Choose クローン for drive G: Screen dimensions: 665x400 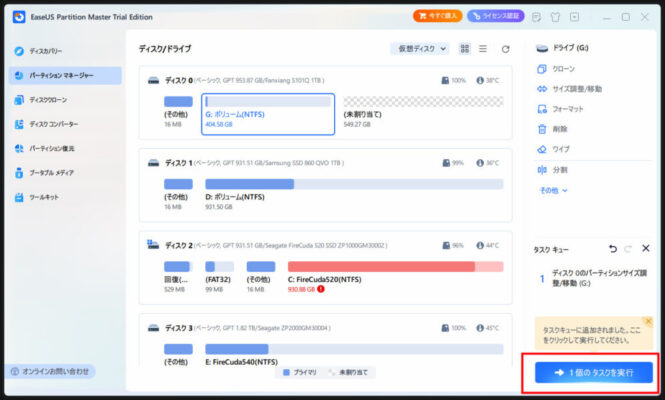coord(556,69)
